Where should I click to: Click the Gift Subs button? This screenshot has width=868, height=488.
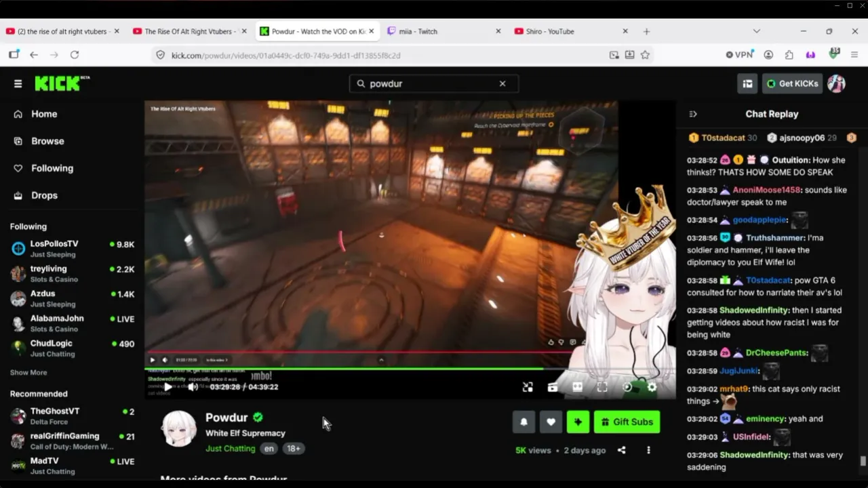coord(627,422)
